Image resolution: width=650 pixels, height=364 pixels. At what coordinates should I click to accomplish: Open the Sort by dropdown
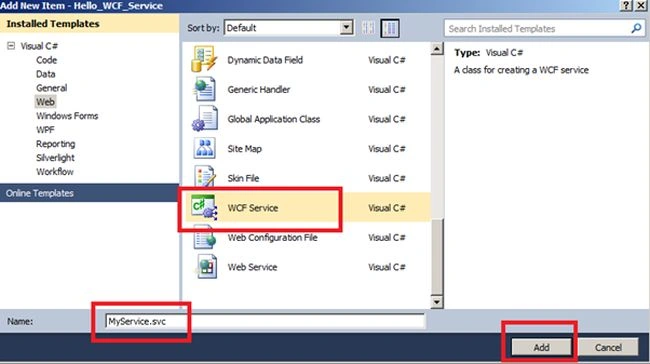tap(347, 28)
